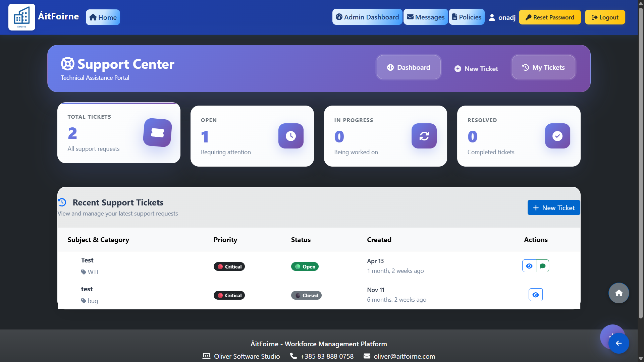Open the Messages page
Screen dimensions: 644x362
pos(426,17)
